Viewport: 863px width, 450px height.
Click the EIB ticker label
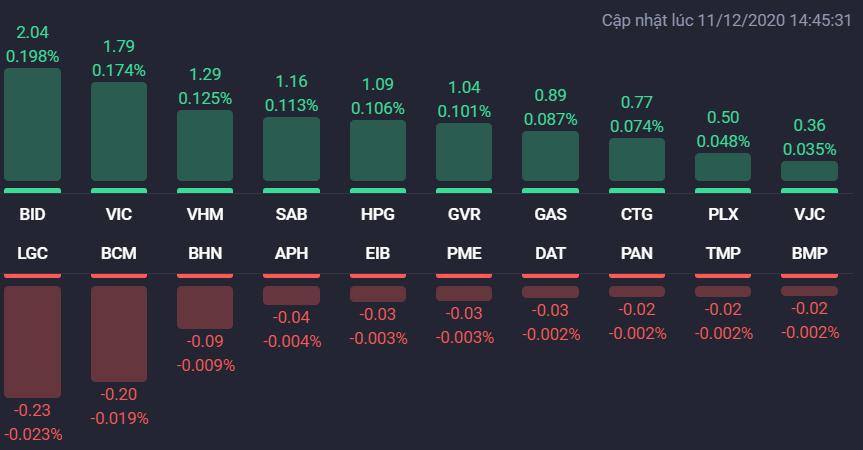[378, 253]
